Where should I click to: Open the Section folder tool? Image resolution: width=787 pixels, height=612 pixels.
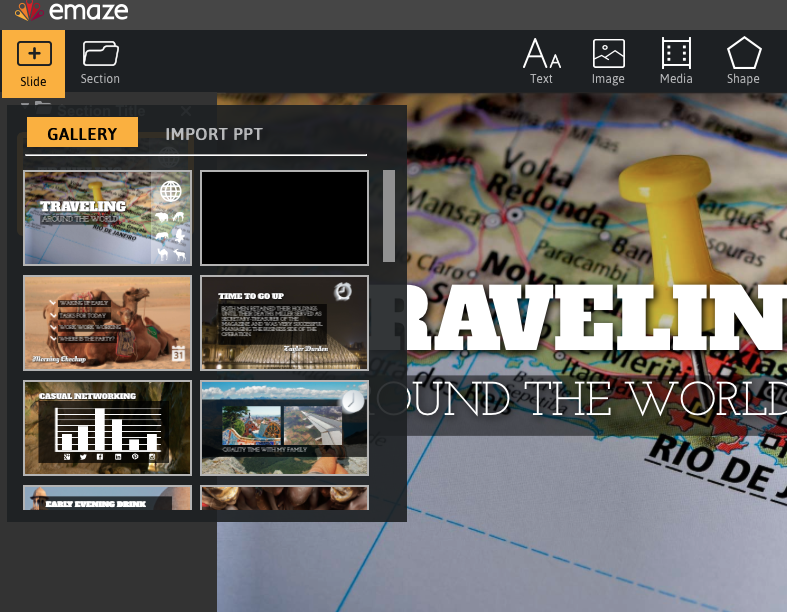coord(100,63)
